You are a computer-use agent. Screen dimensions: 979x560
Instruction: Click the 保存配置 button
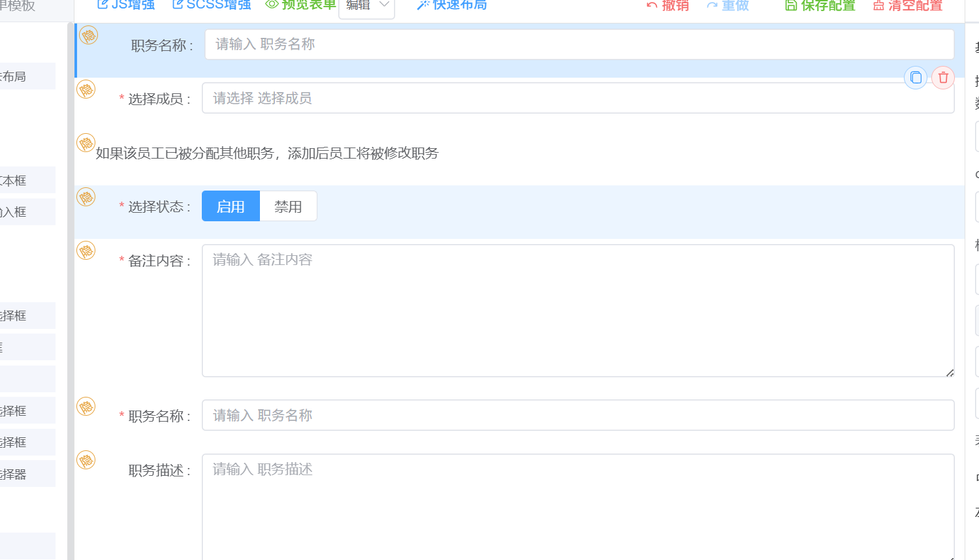point(820,6)
